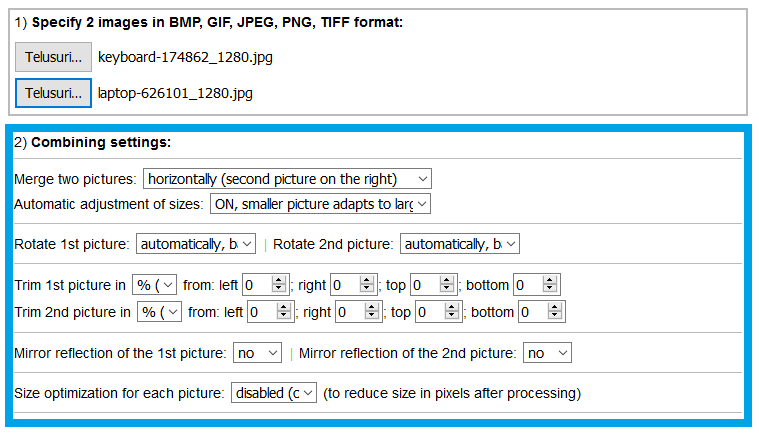Click the second Telusuri button for laptop image
The image size is (759, 436).
[x=53, y=93]
